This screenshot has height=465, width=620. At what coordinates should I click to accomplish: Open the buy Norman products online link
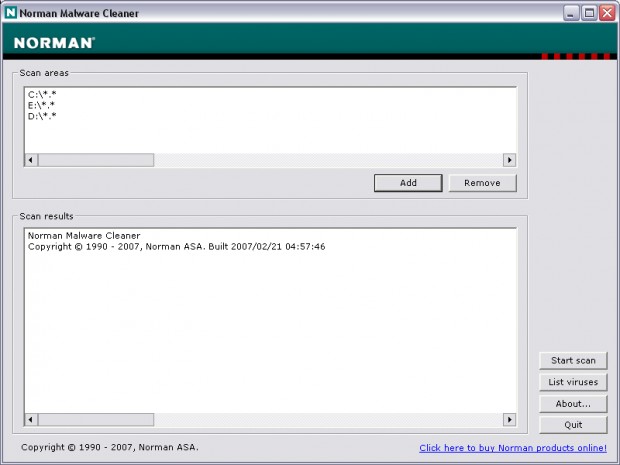(x=513, y=448)
